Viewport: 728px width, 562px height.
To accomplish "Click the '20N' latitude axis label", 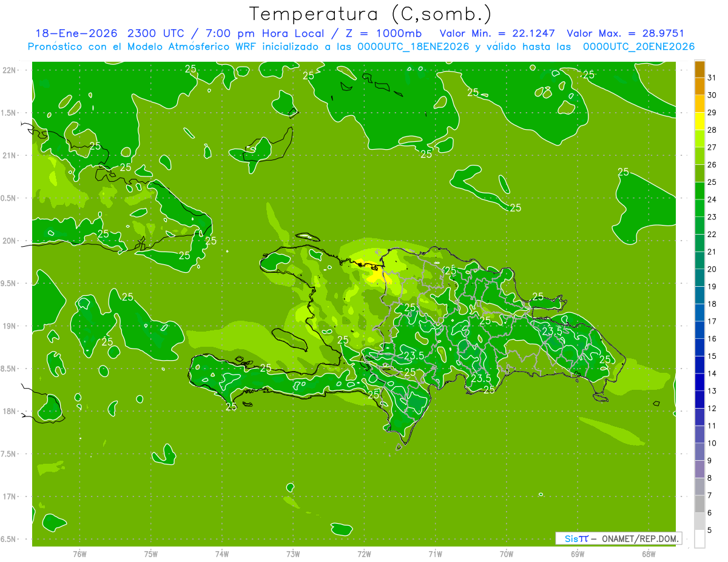I will pos(9,241).
